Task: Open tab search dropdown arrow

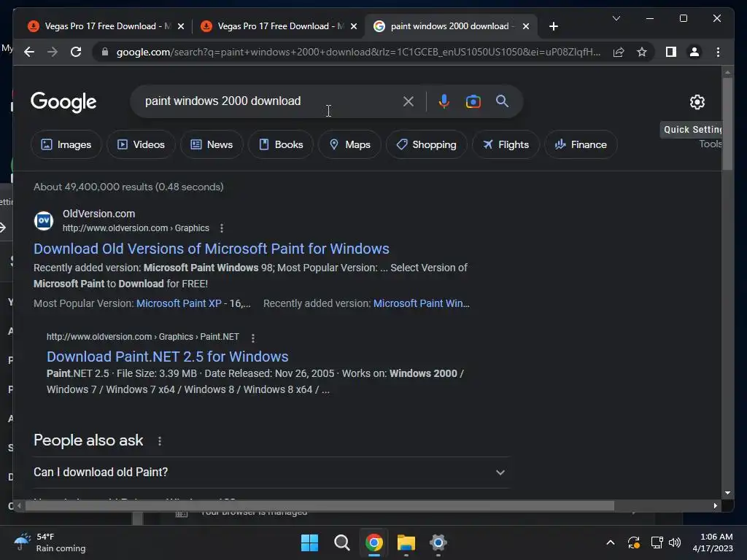Action: coord(616,18)
